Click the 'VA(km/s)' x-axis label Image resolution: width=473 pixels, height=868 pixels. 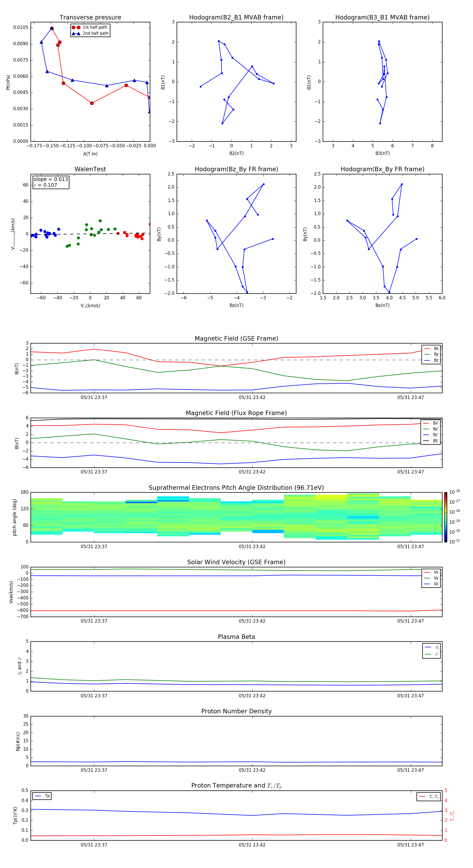pos(90,306)
